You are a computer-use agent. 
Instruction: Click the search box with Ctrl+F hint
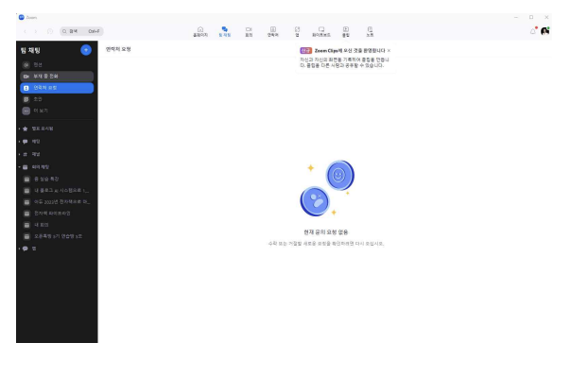click(x=81, y=31)
